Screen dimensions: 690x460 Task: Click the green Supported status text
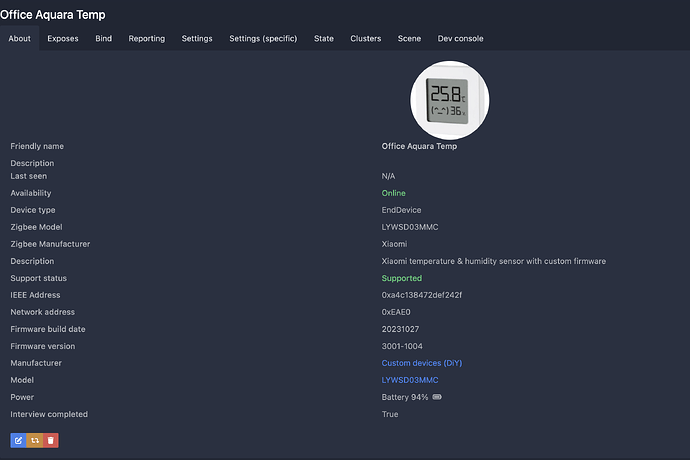[402, 278]
